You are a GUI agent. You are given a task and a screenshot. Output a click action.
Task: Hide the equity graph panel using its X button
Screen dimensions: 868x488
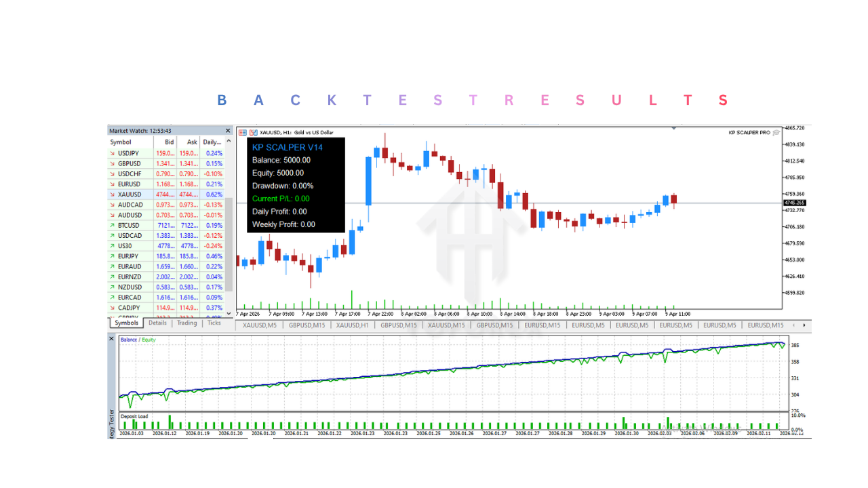(x=111, y=338)
